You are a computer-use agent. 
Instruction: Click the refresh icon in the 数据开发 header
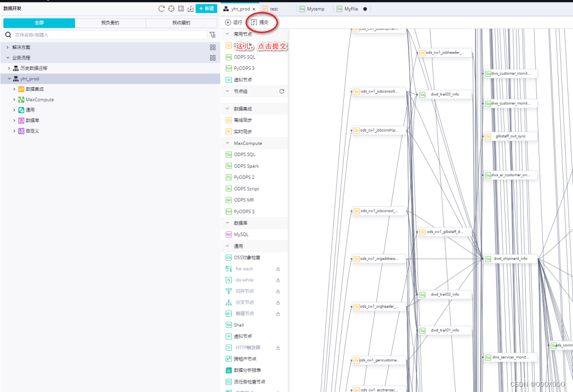pyautogui.click(x=161, y=8)
